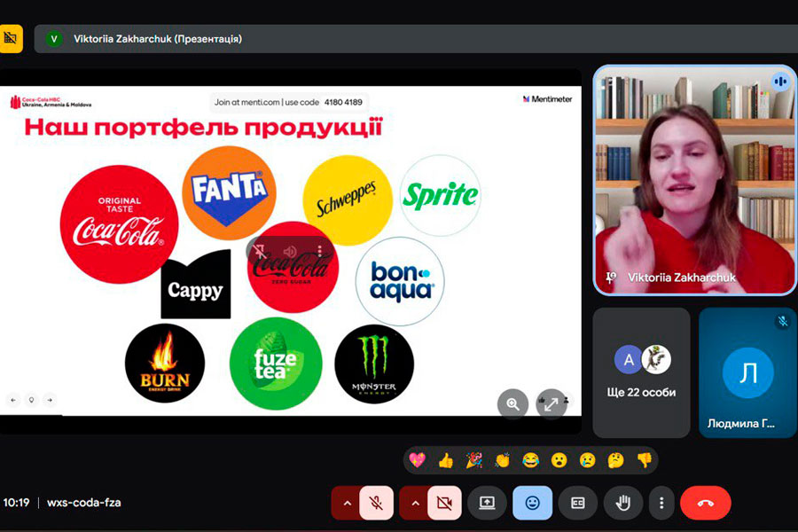Unmute the microphone in the call bar

coord(377,503)
